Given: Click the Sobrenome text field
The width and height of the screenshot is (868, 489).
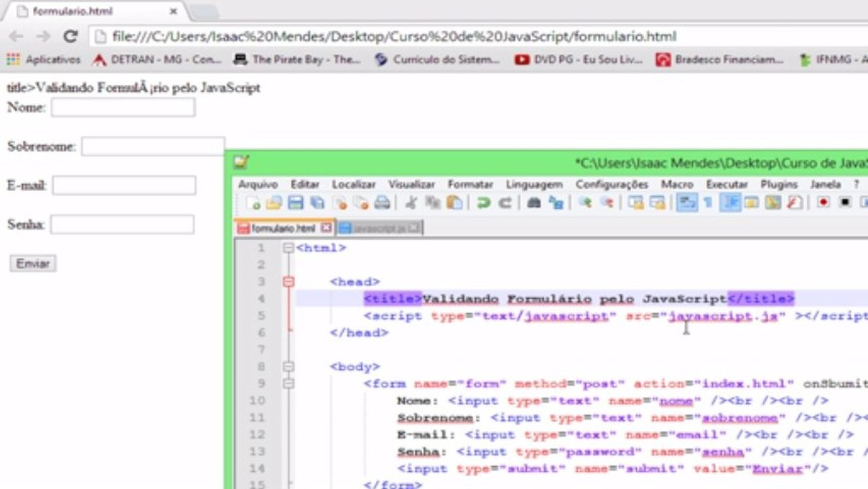Looking at the screenshot, I should (x=153, y=146).
